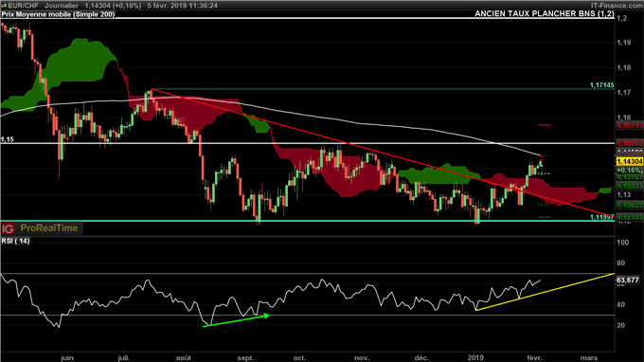Screen dimensions: 644x362
Task: Open the RSI (14) indicator label
Action: [15, 241]
